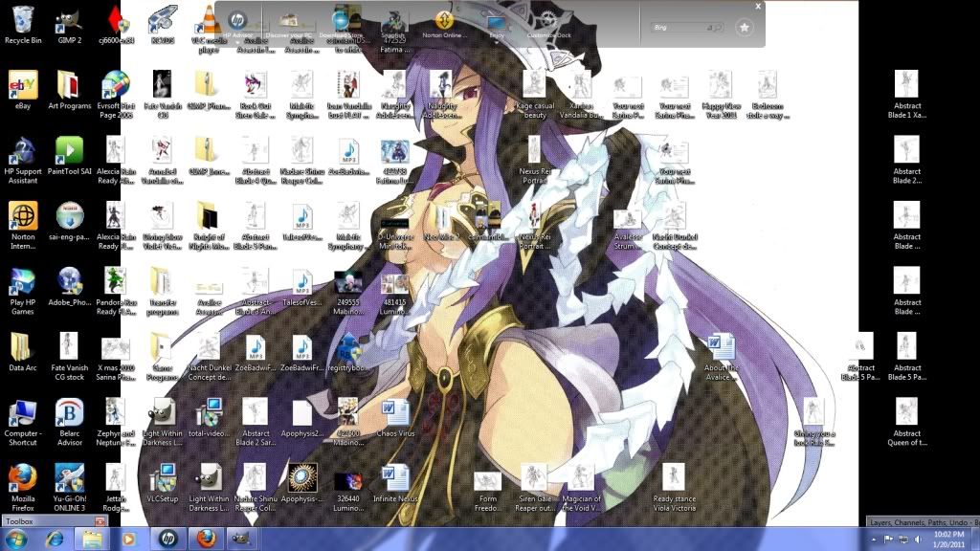Launch Mozilla Firefox from the desktop
980x551 pixels.
coord(23,478)
